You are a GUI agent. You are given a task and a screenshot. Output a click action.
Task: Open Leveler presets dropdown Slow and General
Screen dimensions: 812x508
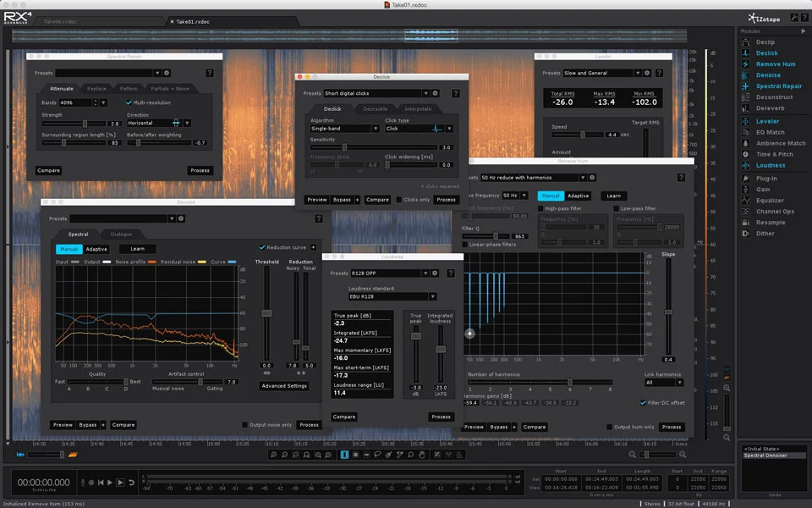coord(602,73)
